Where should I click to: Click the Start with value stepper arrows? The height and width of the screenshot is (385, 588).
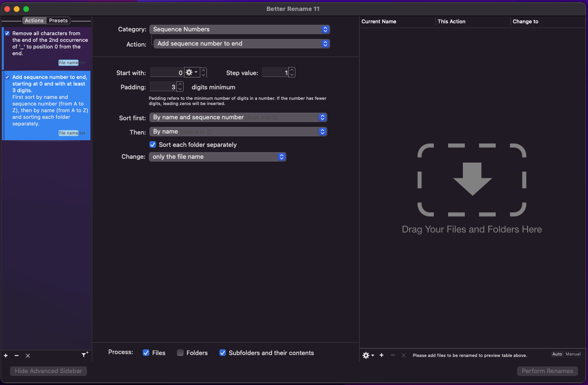204,73
